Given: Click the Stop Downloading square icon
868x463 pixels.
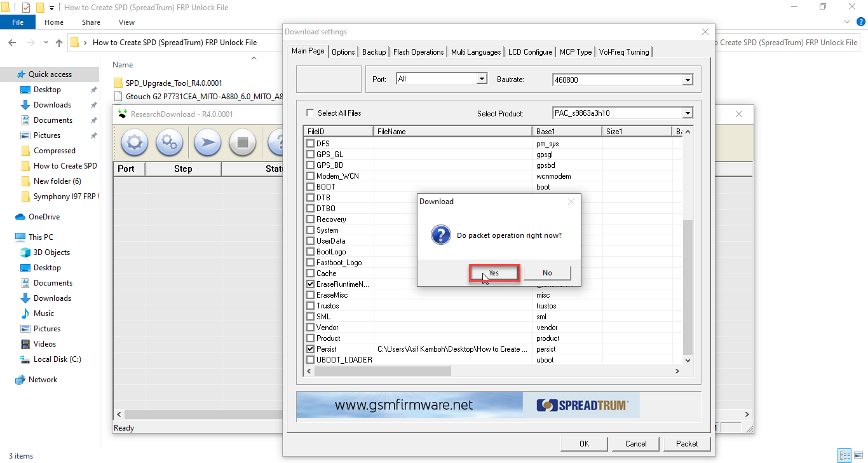Looking at the screenshot, I should tap(242, 142).
